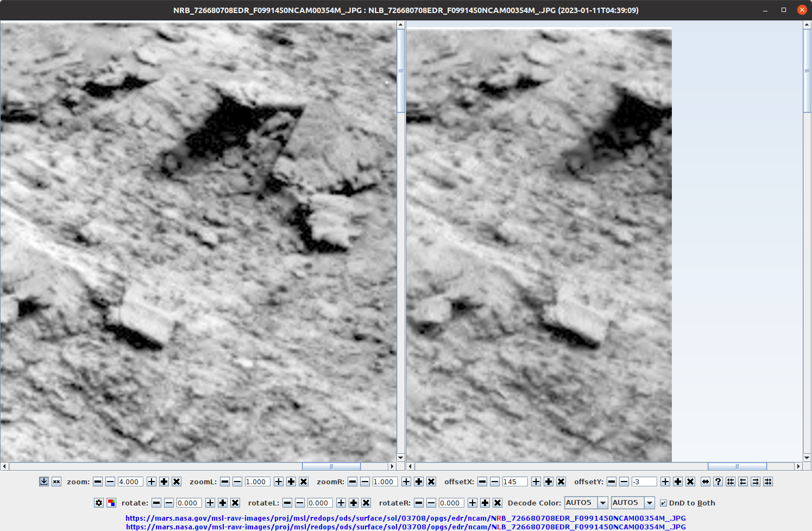Click left pane scroll-up arrow
Viewport: 812px width, 531px height.
(x=401, y=25)
